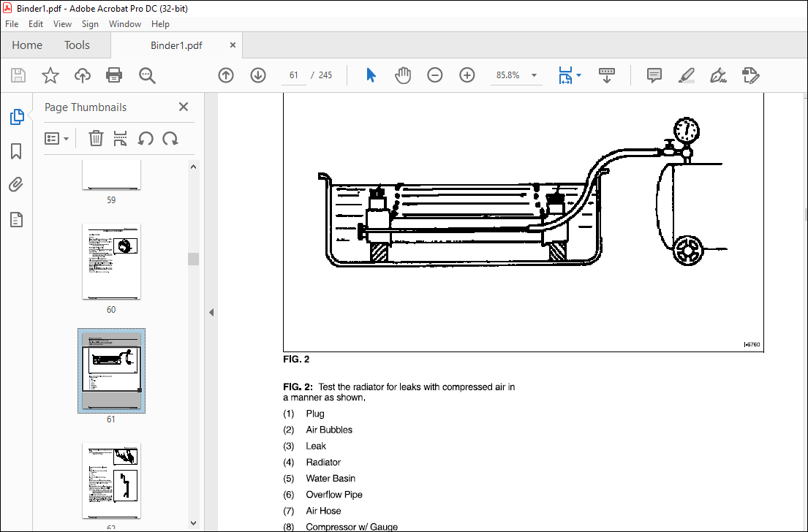The height and width of the screenshot is (532, 808).
Task: Expand fit page options arrow
Action: tap(578, 75)
